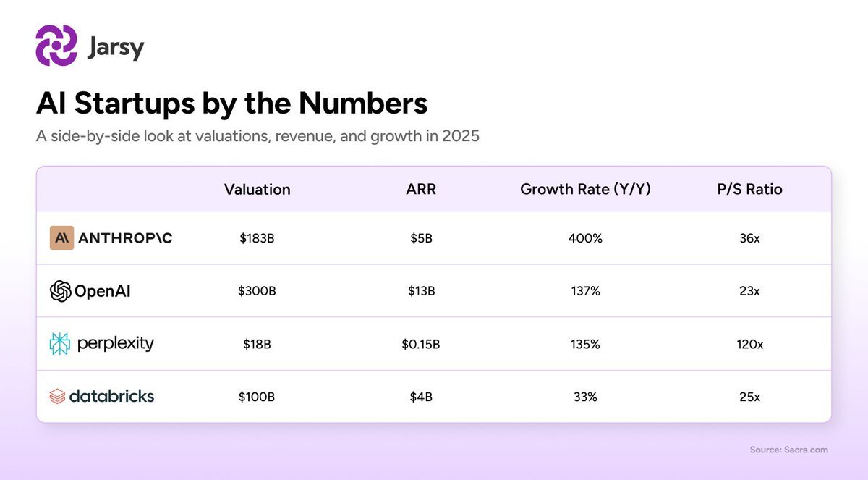
Task: Select OpenAI's $13B ARR cell
Action: click(421, 291)
